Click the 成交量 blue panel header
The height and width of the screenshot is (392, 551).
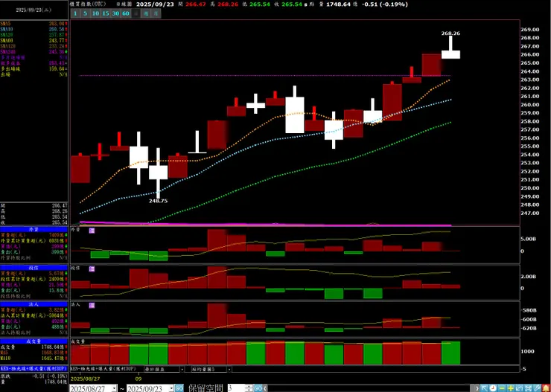[x=34, y=341]
